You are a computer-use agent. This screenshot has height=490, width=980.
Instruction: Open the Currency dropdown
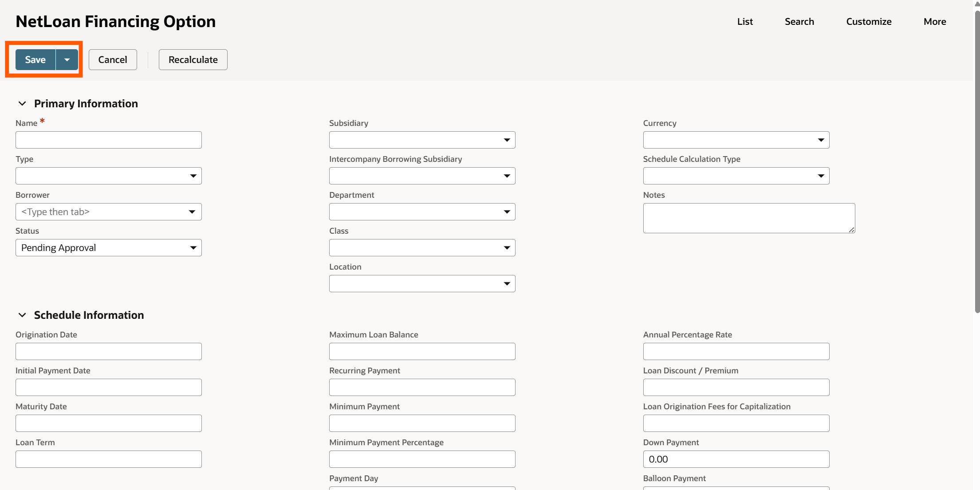821,140
